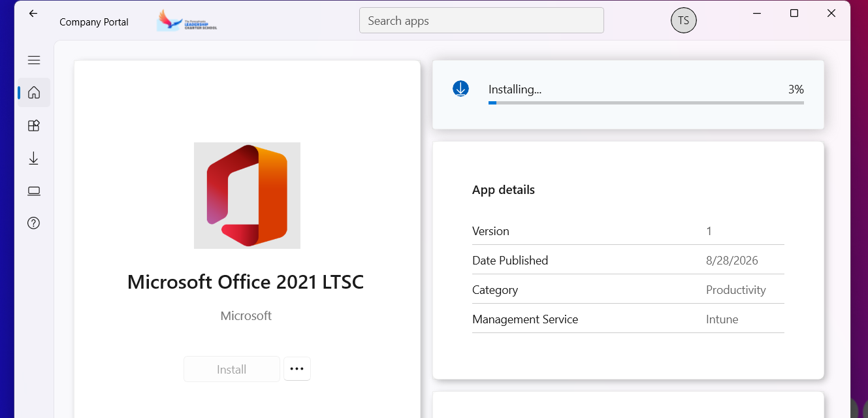Click the Company Portal title text
This screenshot has width=868, height=418.
94,22
